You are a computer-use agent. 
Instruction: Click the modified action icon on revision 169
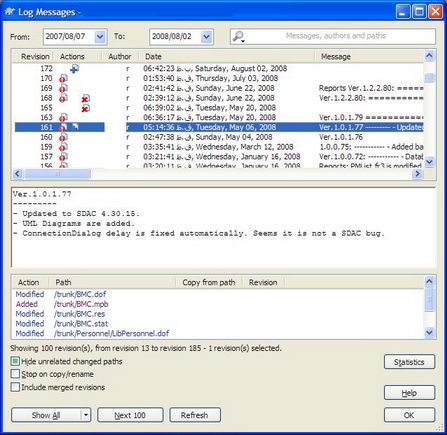tap(63, 88)
